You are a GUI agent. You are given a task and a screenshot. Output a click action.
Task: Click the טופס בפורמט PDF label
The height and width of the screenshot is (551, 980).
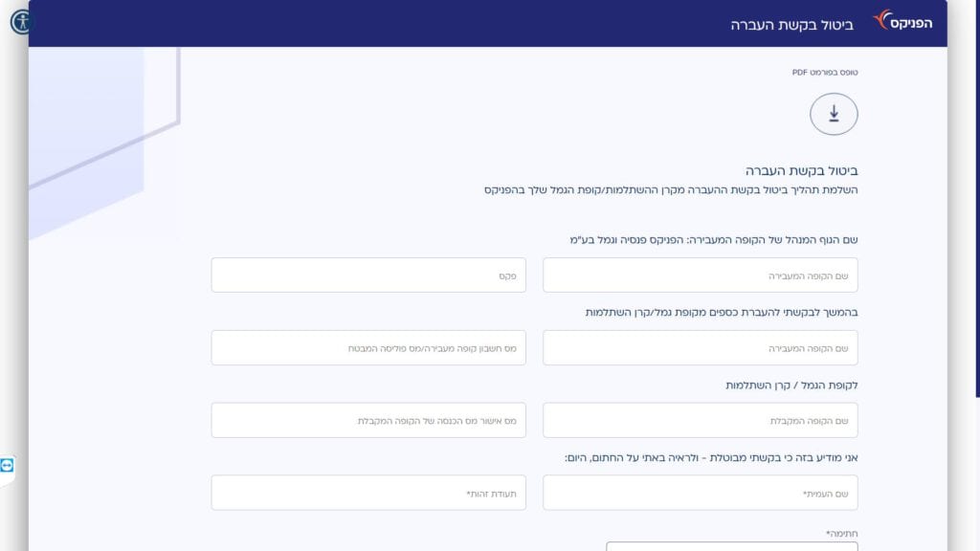pos(824,73)
